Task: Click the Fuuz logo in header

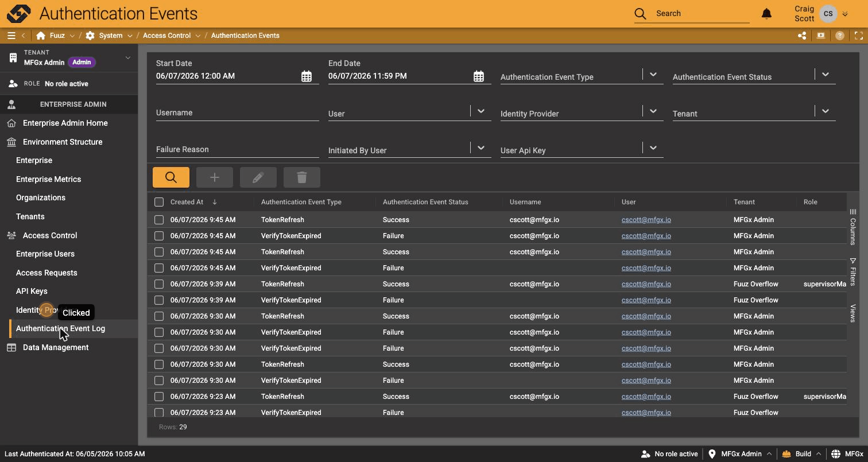Action: [x=18, y=14]
